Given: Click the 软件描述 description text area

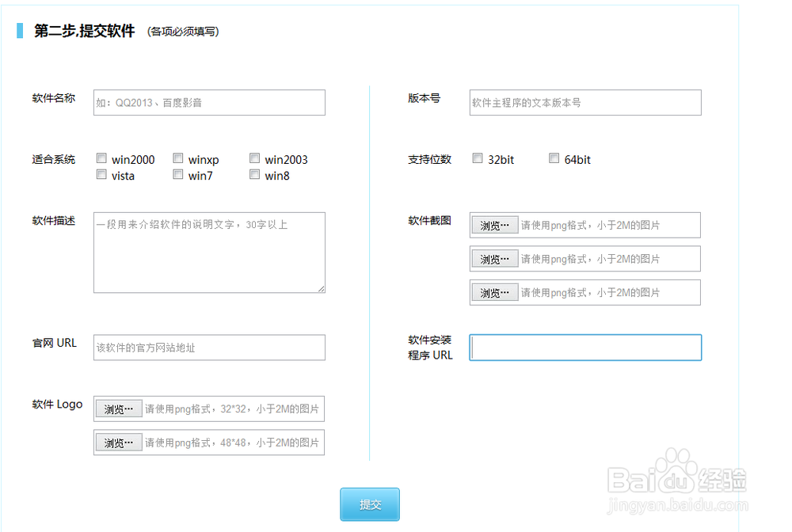Looking at the screenshot, I should point(208,252).
